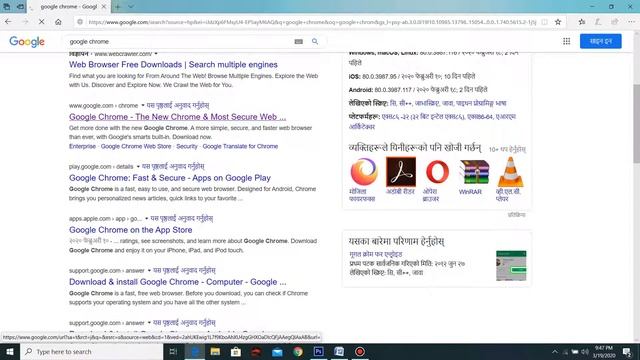
Task: Open Web Browser Free Downloads ad link
Action: 173,64
